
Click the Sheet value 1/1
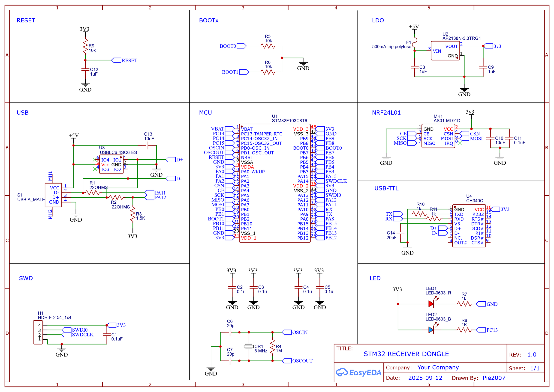point(535,368)
